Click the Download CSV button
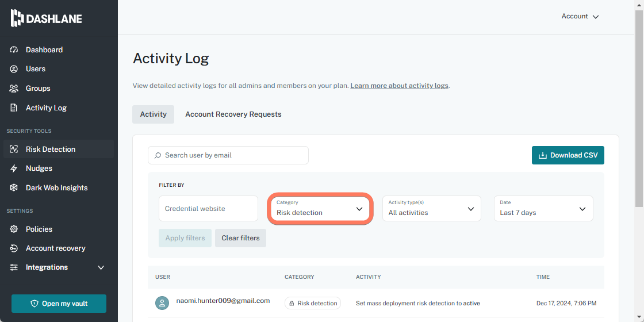 click(x=568, y=155)
